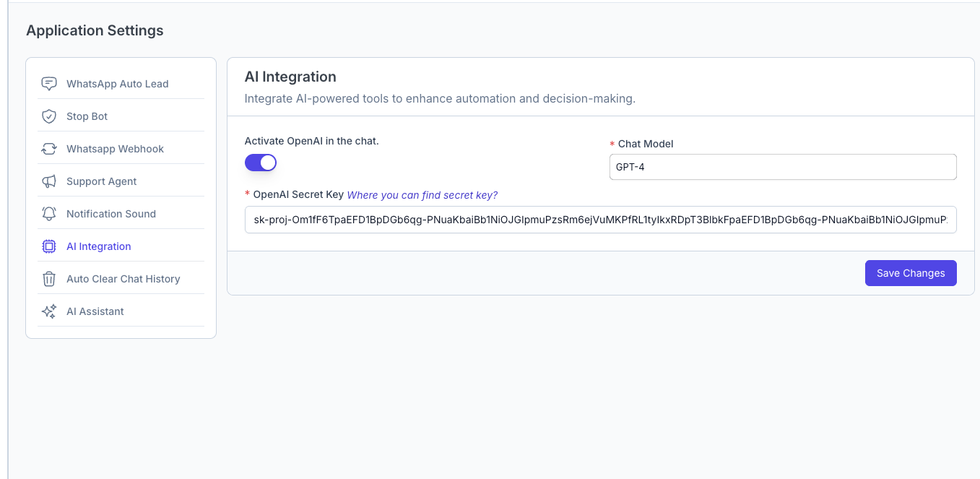Screen dimensions: 980x479
Task: Disable the Activate OpenAI toggle
Action: point(261,163)
